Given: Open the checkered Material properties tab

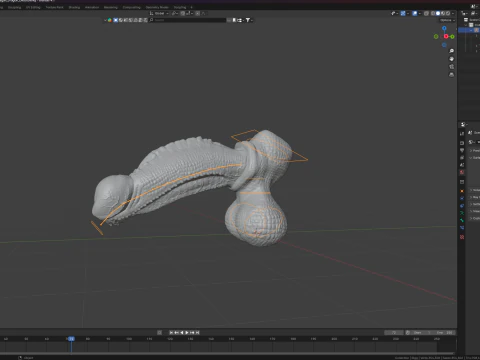Looking at the screenshot, I should coord(462,237).
